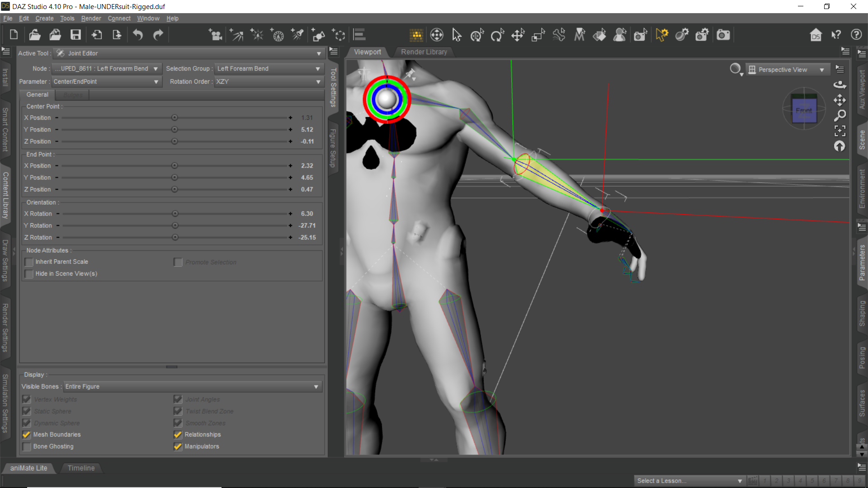Open the new file icon
Viewport: 868px width, 488px height.
(x=14, y=35)
